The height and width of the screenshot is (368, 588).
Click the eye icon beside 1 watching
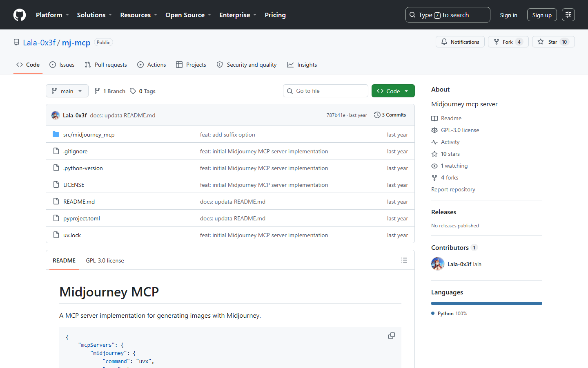click(434, 166)
